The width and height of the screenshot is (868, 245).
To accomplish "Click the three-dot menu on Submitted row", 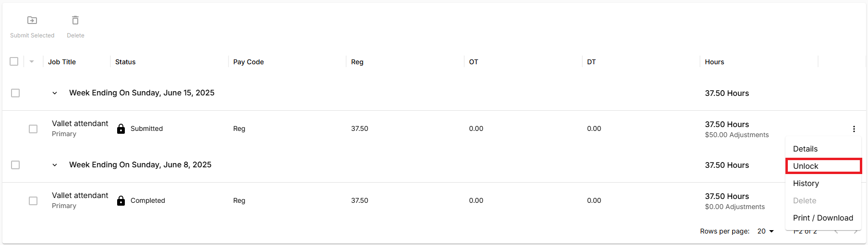I will (854, 129).
